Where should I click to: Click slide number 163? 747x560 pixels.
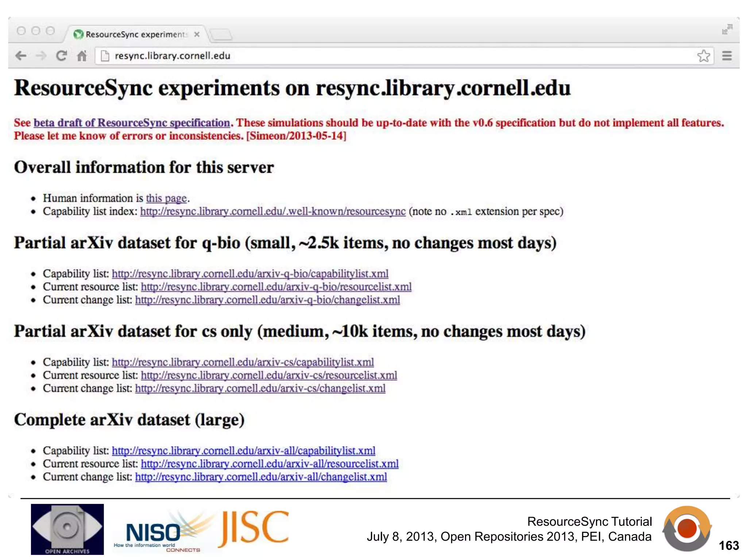[729, 545]
